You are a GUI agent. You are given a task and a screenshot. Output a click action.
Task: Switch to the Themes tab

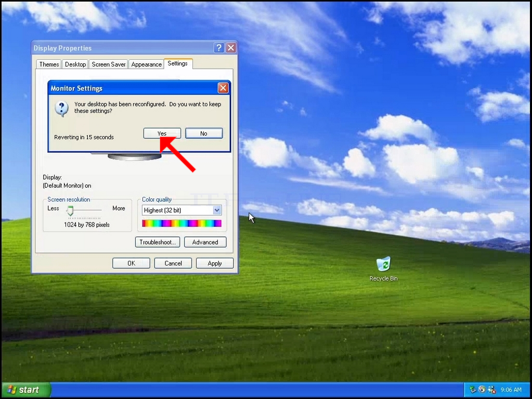[49, 64]
